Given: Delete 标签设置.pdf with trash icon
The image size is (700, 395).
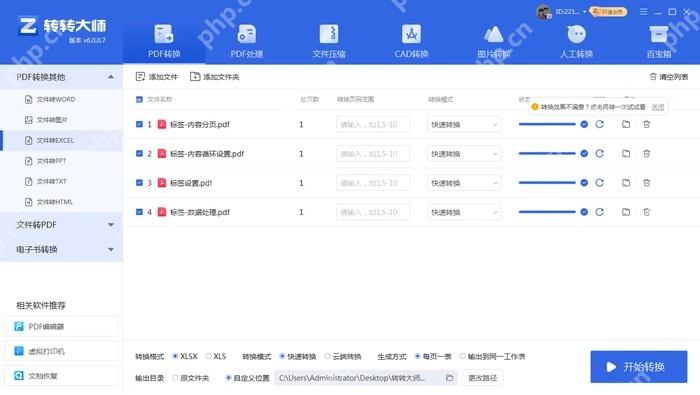Looking at the screenshot, I should (646, 183).
